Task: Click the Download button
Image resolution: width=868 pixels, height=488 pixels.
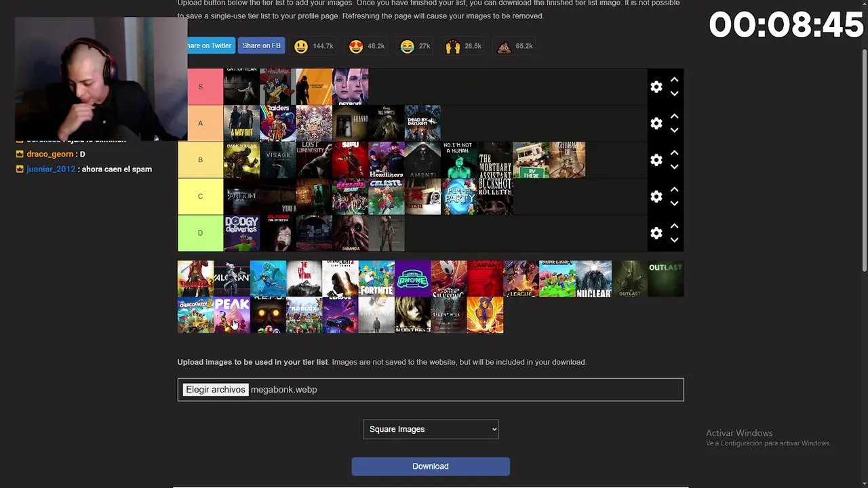Action: [431, 466]
